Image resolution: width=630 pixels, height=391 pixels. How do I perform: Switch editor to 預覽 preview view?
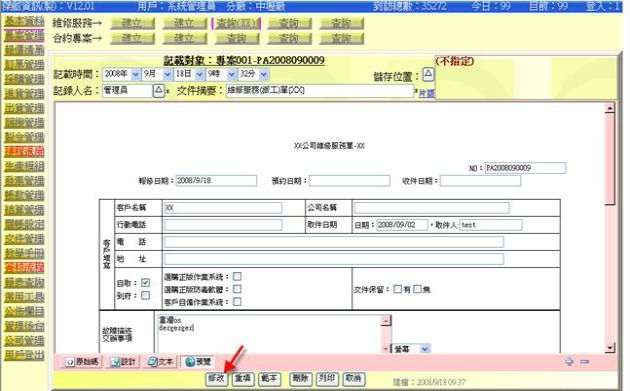click(x=198, y=362)
